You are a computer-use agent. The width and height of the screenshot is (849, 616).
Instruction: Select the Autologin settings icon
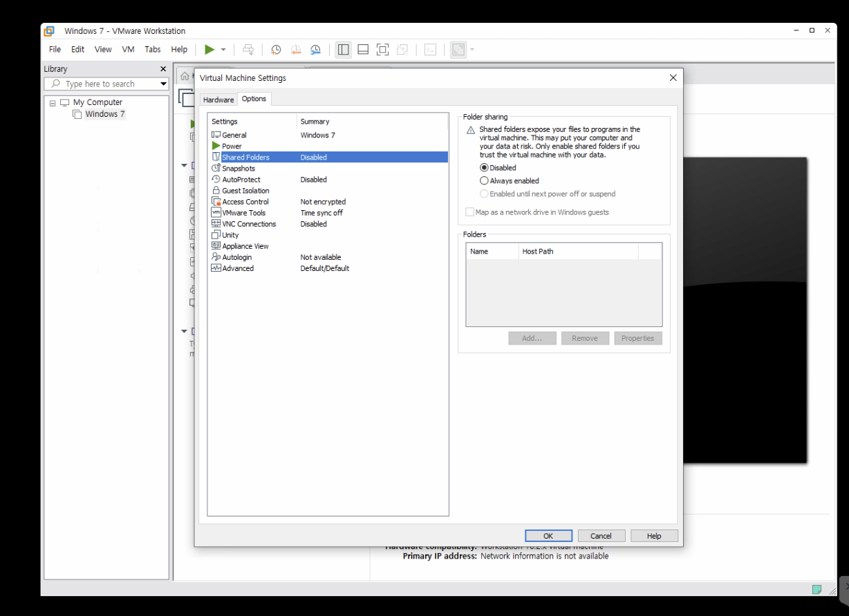216,256
